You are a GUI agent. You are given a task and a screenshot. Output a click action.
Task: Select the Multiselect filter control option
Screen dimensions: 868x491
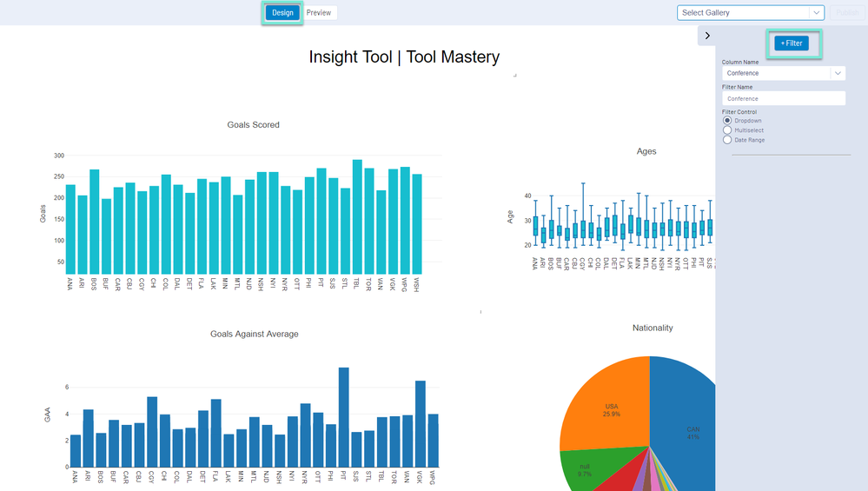[x=727, y=130]
